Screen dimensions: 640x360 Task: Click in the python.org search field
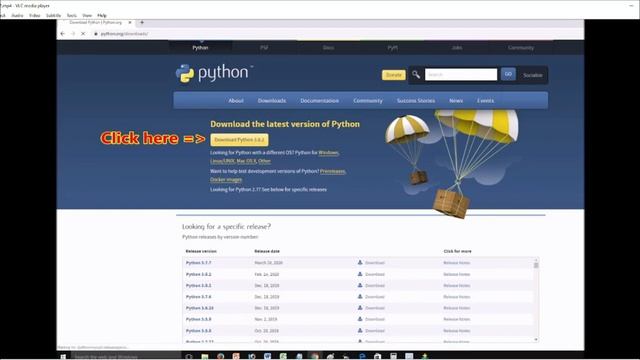[x=461, y=75]
